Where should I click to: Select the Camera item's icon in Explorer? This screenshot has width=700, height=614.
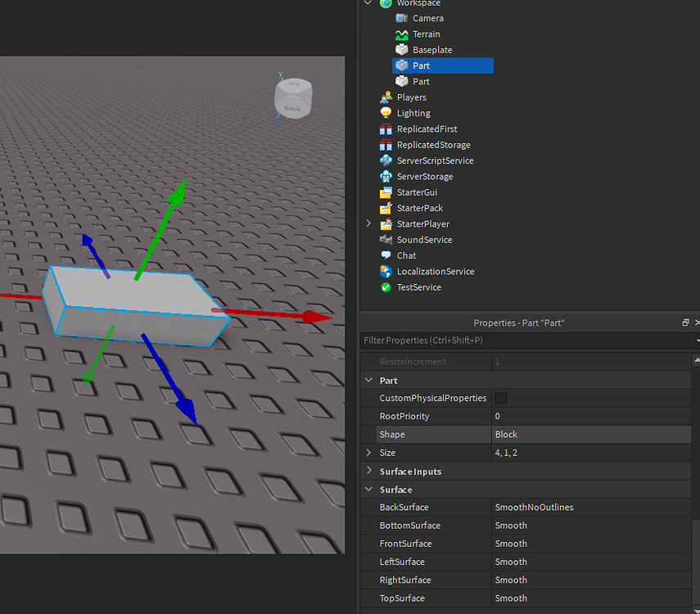(x=401, y=18)
